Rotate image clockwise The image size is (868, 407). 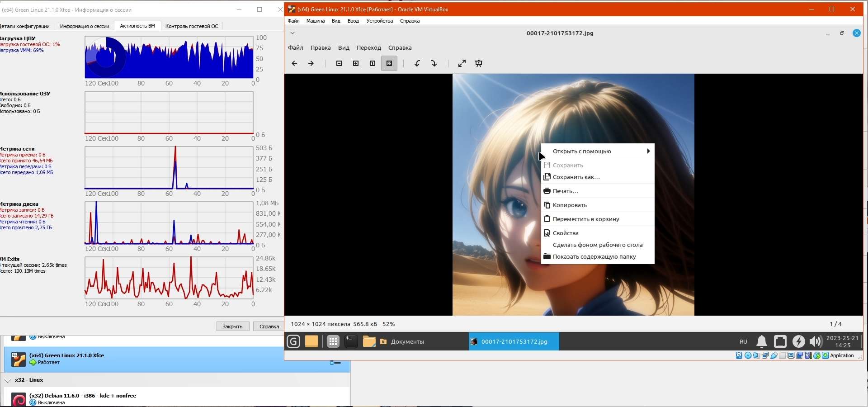pos(434,64)
